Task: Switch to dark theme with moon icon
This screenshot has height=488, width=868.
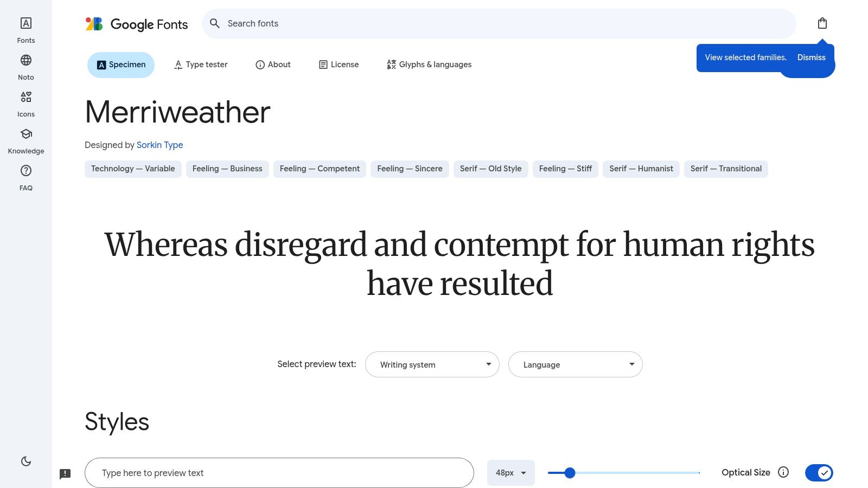Action: (x=26, y=461)
